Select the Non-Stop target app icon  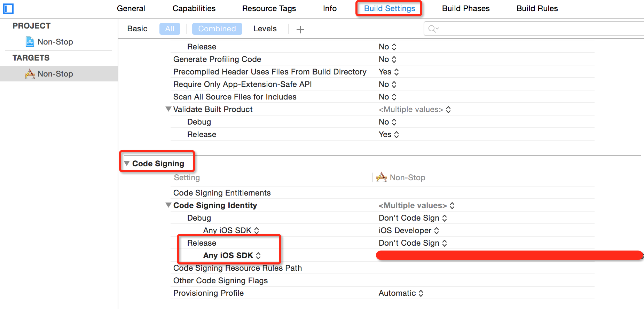click(30, 74)
